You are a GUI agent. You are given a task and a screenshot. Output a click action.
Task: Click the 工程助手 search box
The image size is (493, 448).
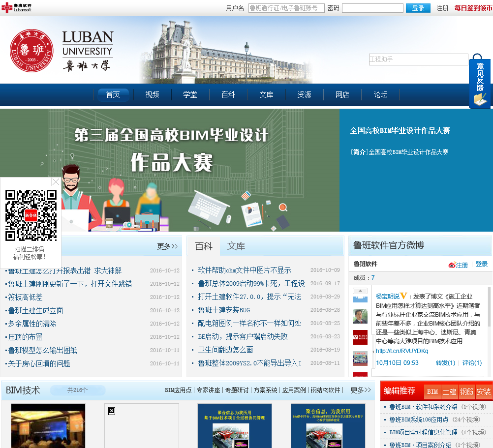point(418,59)
